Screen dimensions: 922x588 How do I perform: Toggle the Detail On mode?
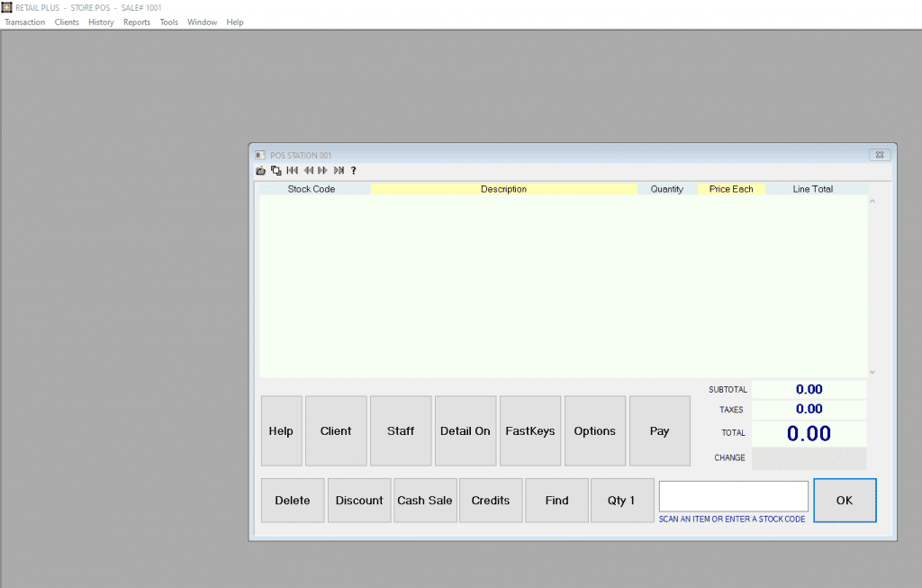point(466,430)
